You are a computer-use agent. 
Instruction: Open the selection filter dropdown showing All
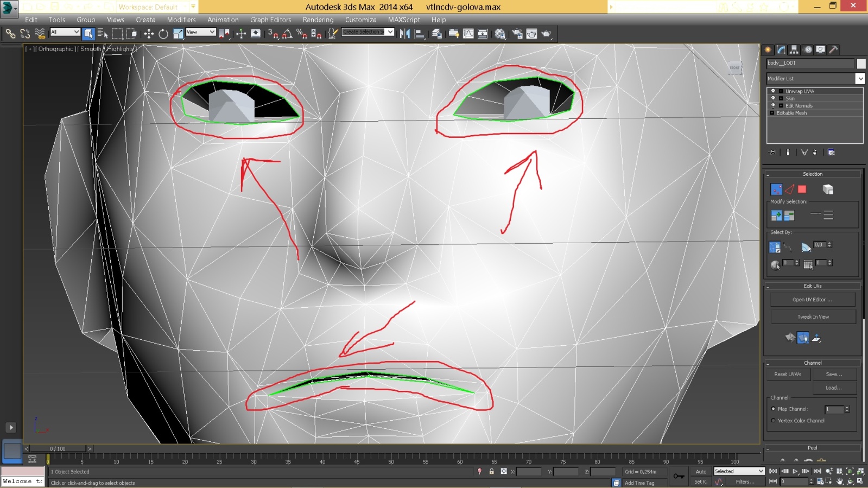click(65, 32)
